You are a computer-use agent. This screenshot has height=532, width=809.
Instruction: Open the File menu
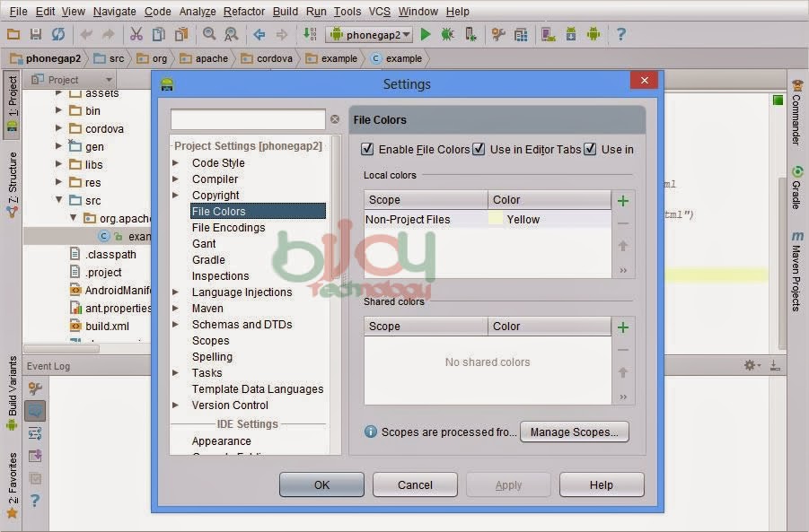[18, 12]
